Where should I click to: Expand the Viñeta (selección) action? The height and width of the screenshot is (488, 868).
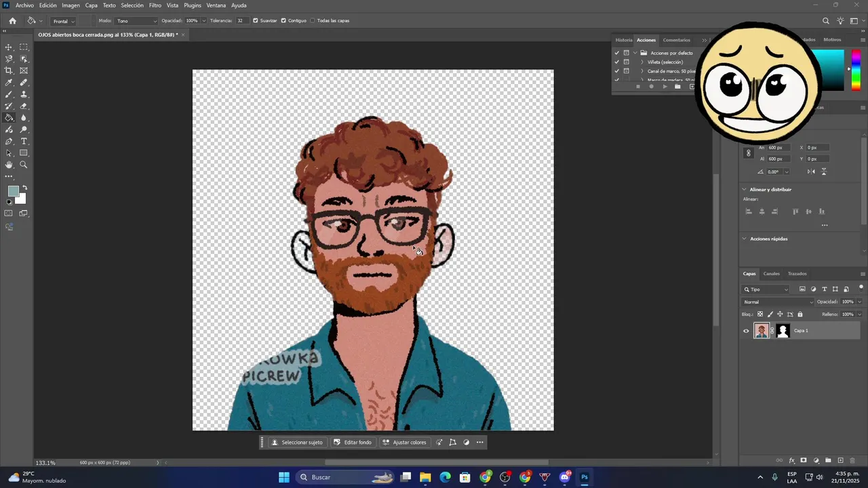[x=642, y=62]
